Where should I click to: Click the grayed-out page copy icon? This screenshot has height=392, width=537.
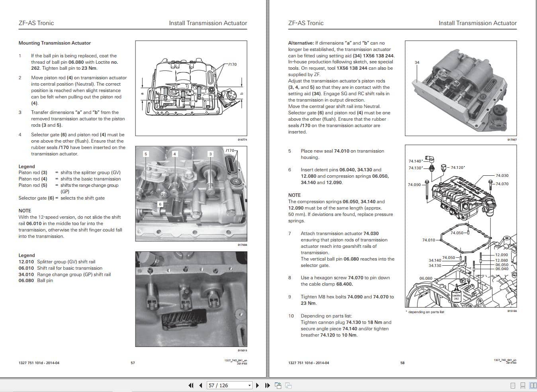tap(289, 385)
